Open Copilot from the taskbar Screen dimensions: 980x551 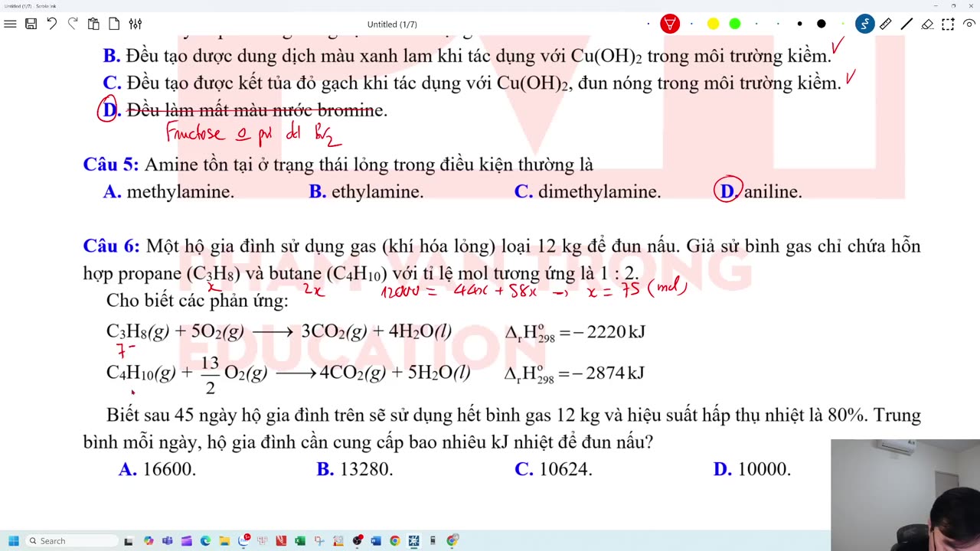pyautogui.click(x=149, y=541)
